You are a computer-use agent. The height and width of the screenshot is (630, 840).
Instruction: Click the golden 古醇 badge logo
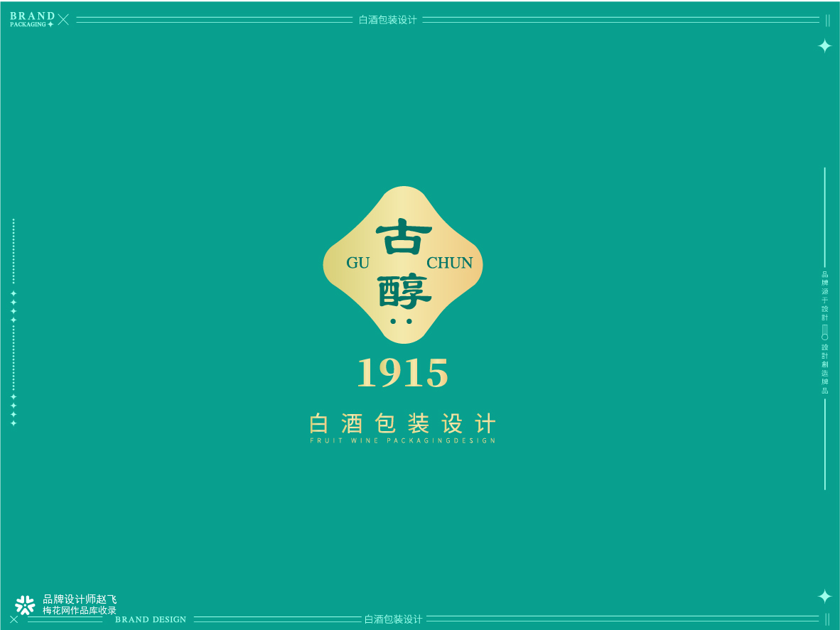click(403, 265)
